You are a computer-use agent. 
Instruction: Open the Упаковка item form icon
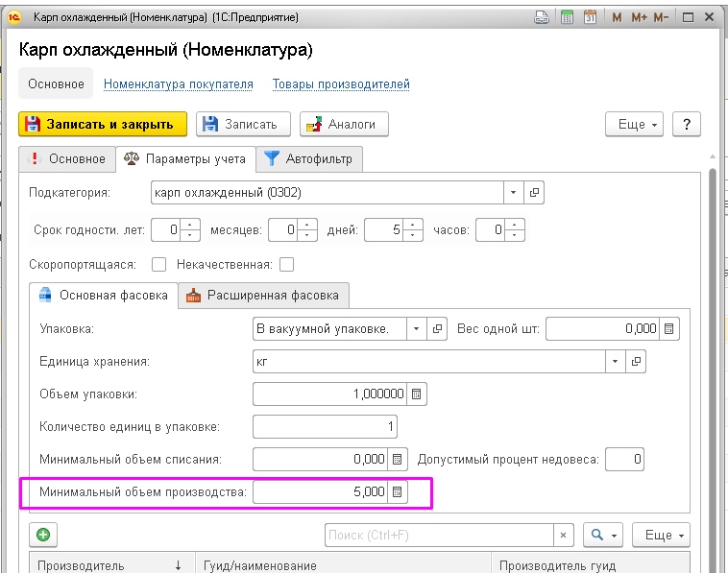tap(437, 329)
